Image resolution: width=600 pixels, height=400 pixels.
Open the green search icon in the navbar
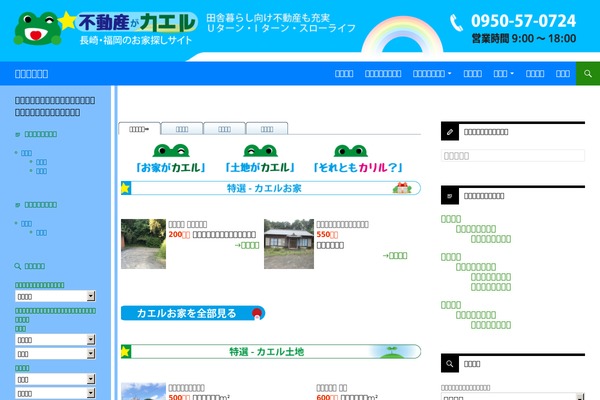coord(588,73)
